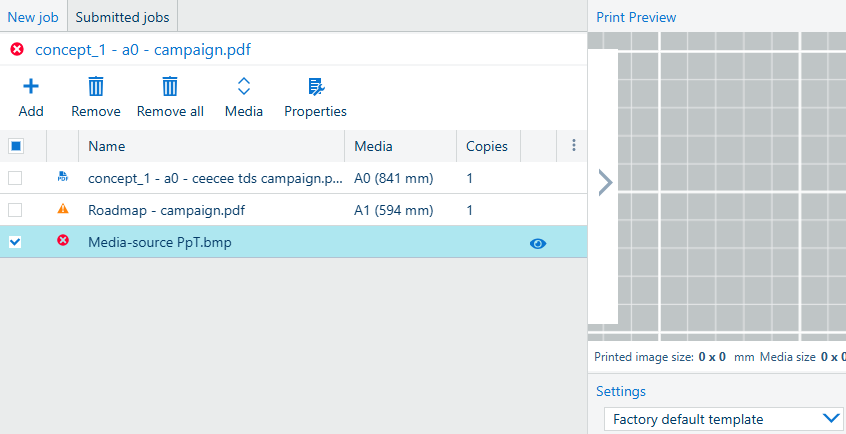Click the Remove all trash icon
Viewport: 846px width, 434px height.
[x=170, y=86]
